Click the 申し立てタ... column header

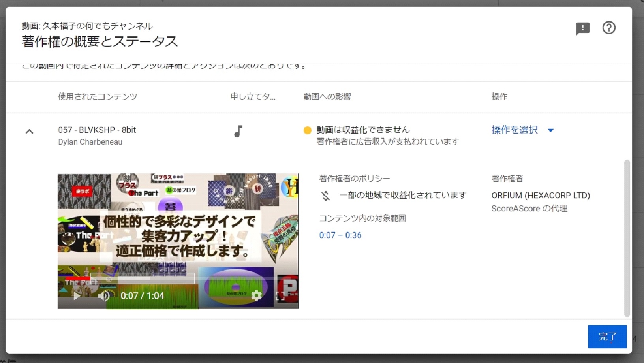pos(253,96)
